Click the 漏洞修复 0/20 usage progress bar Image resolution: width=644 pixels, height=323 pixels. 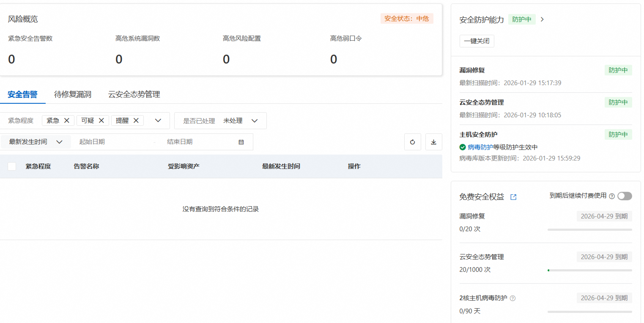click(x=589, y=229)
